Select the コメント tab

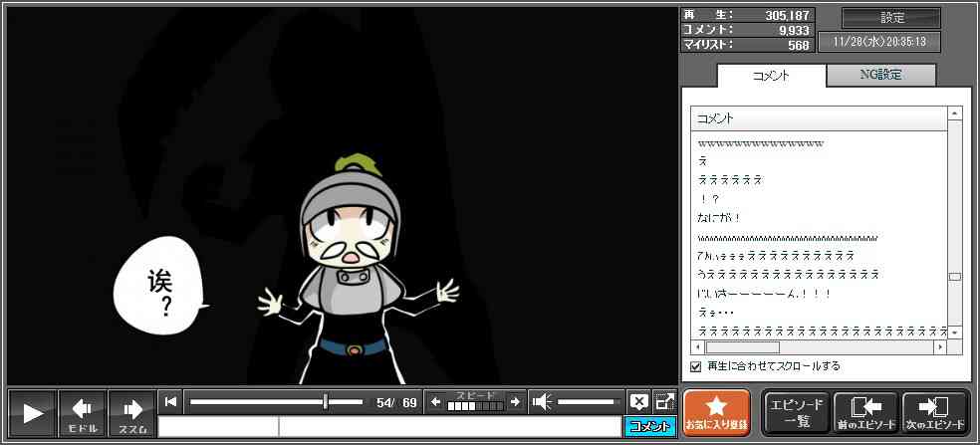(771, 76)
